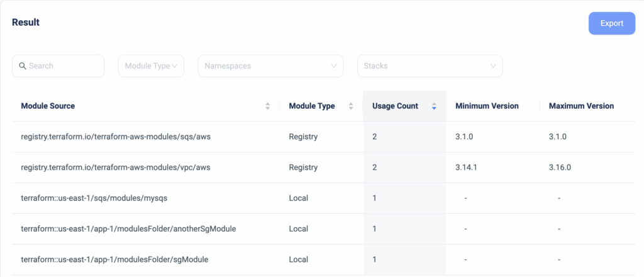Click the search magnifier icon
Screen dimensions: 644x277
tap(23, 66)
